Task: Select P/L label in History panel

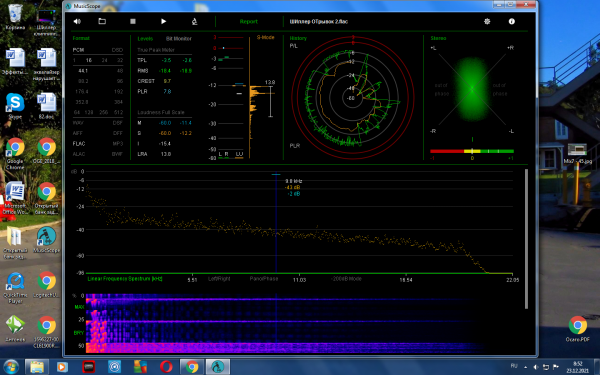Action: 293,46
